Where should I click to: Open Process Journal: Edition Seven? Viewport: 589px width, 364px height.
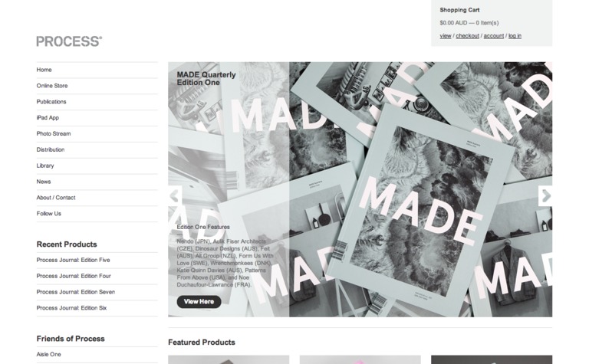click(x=75, y=292)
